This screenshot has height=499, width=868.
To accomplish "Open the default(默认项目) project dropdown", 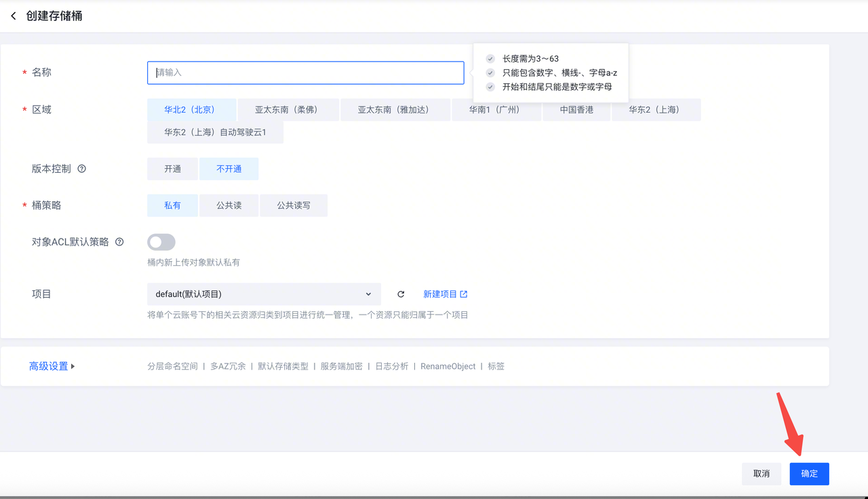I will (263, 294).
